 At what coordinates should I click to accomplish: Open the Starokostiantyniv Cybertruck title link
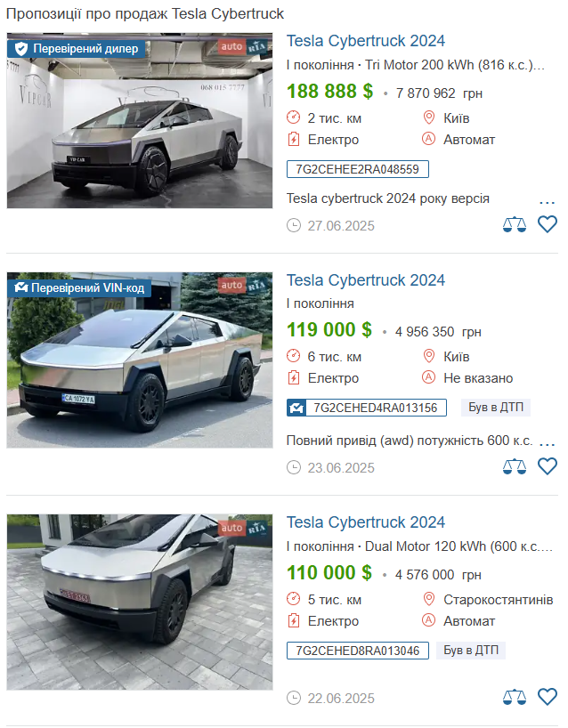366,522
